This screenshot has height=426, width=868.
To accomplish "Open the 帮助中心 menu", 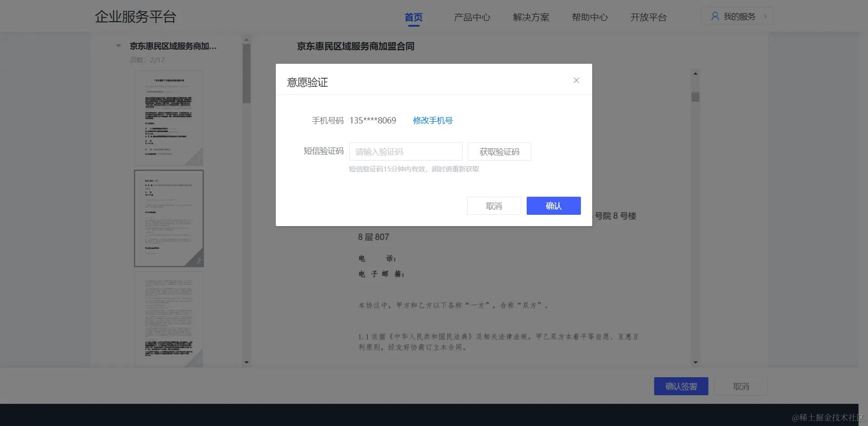I will [x=590, y=17].
